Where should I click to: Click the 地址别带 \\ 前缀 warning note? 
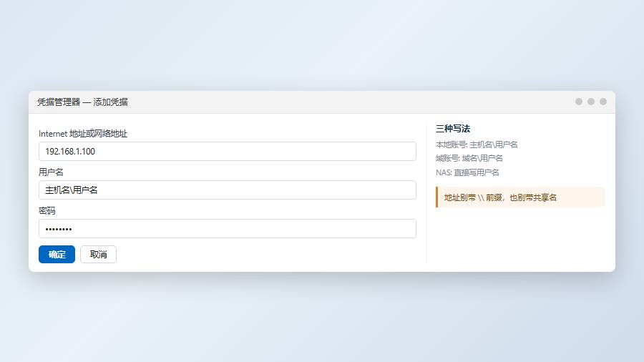click(520, 197)
